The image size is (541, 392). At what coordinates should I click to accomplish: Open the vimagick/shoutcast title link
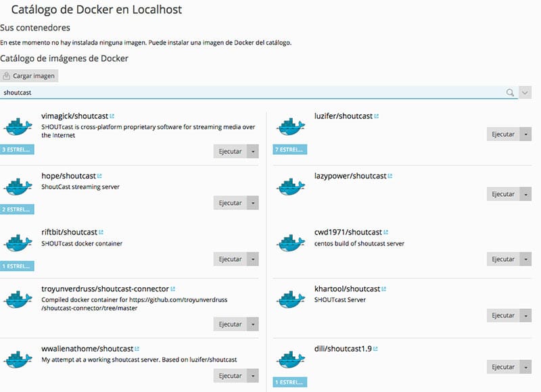click(x=75, y=116)
